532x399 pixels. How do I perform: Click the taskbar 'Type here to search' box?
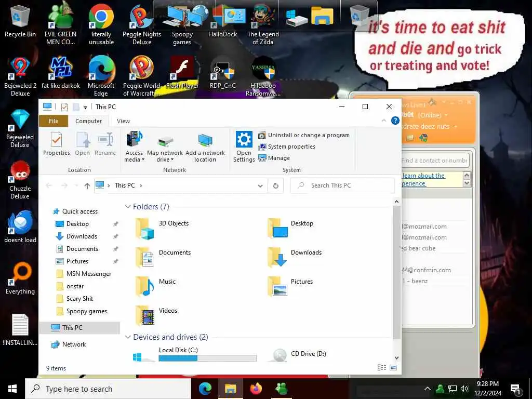[108, 389]
